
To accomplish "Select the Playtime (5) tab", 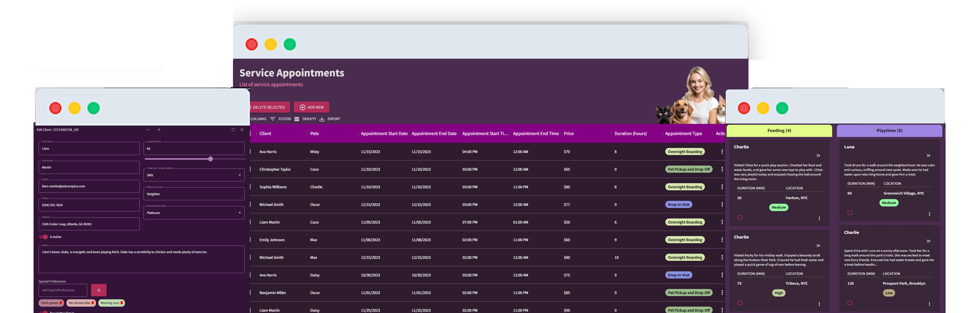I will pyautogui.click(x=889, y=131).
